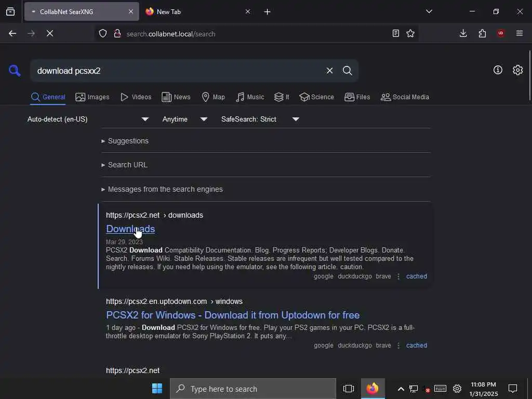Open PCSX2 for Windows Uptodown result
The width and height of the screenshot is (532, 399).
click(233, 315)
